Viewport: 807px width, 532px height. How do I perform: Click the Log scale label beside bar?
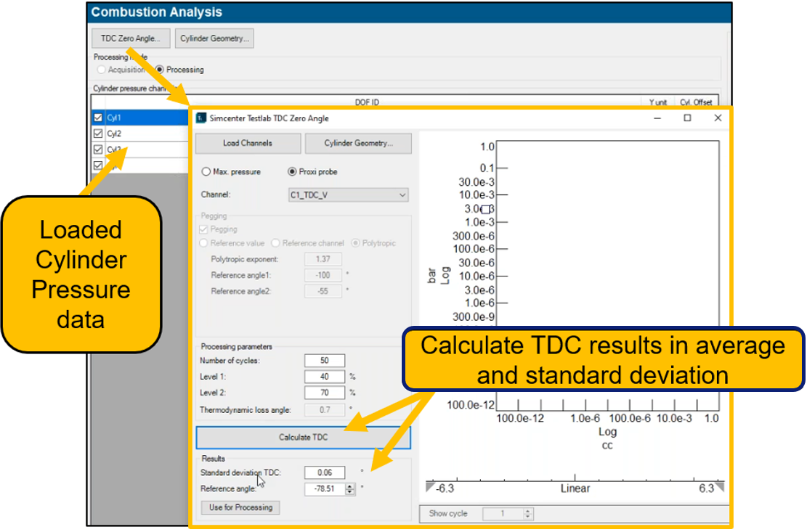click(x=446, y=276)
